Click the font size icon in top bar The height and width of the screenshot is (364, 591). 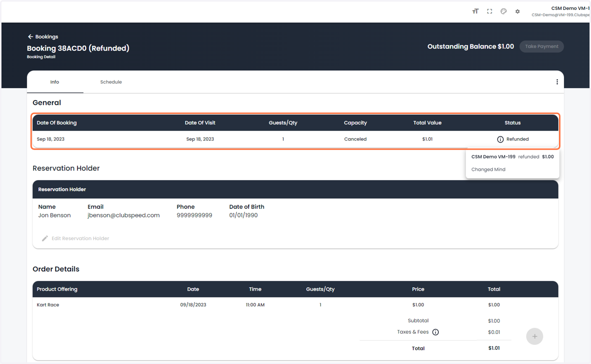click(x=475, y=11)
